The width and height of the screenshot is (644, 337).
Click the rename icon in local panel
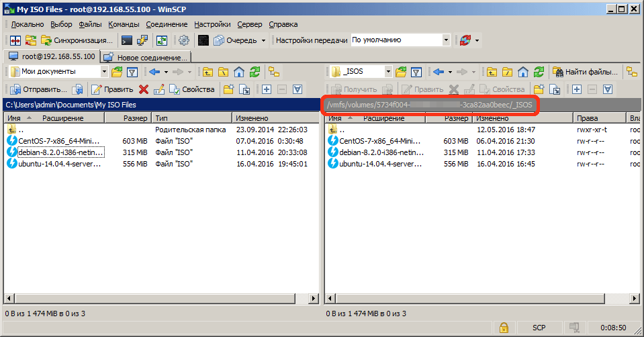(x=158, y=89)
